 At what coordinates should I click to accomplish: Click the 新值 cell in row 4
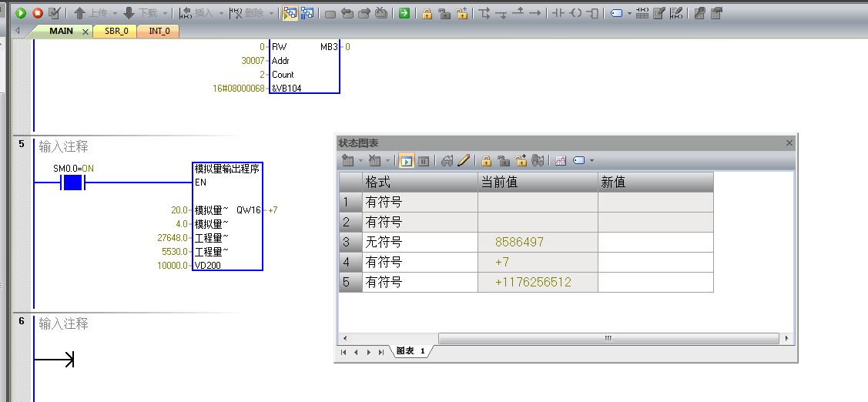click(655, 263)
